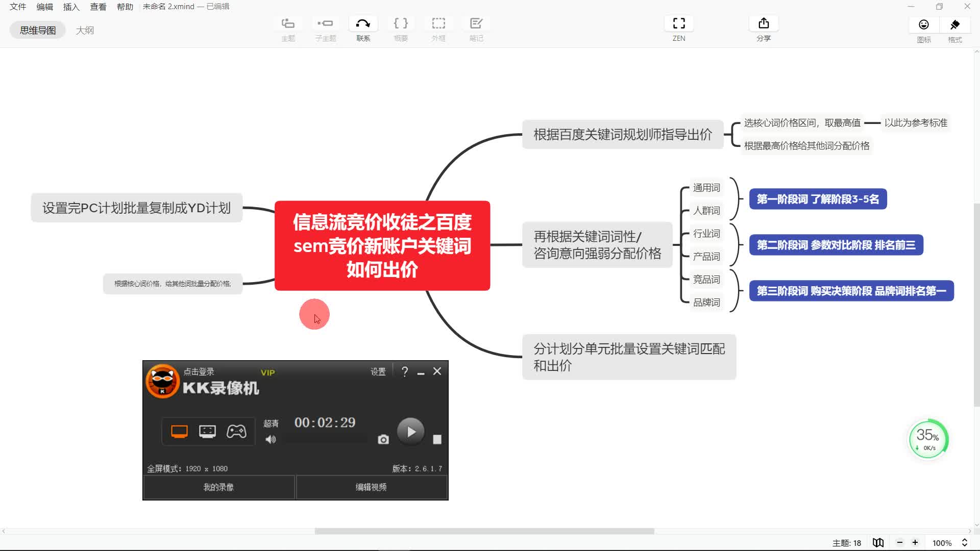Click the vertical canvas scrollbar
This screenshot has width=980, height=551.
pyautogui.click(x=976, y=305)
